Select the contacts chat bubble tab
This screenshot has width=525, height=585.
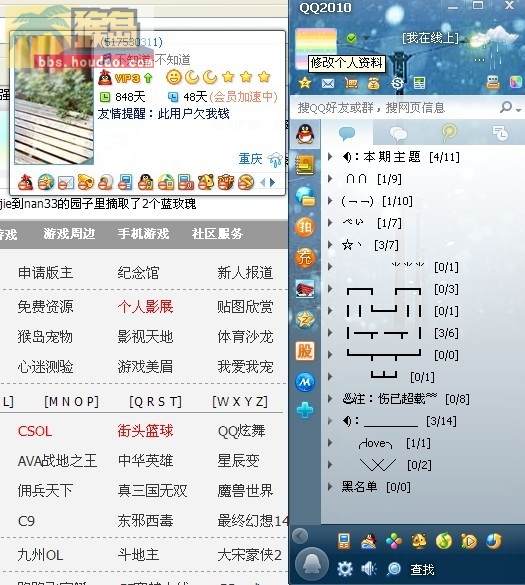point(347,133)
